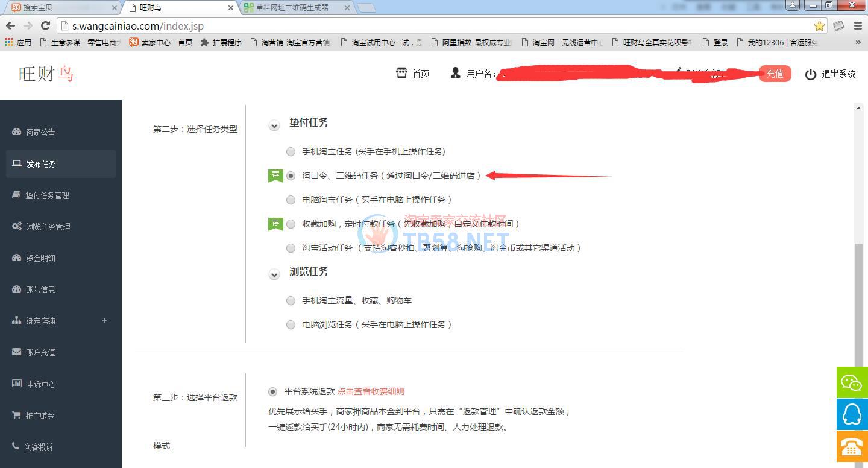Click the 首页 store icon in header
868x468 pixels.
401,73
